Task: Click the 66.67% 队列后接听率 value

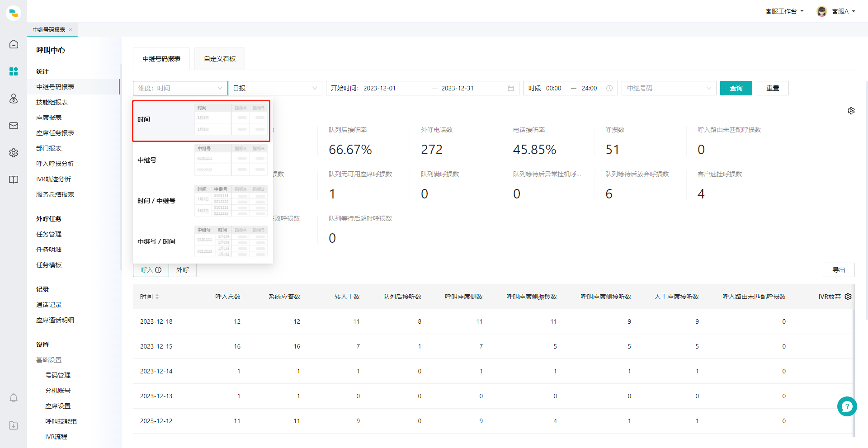Action: point(350,150)
